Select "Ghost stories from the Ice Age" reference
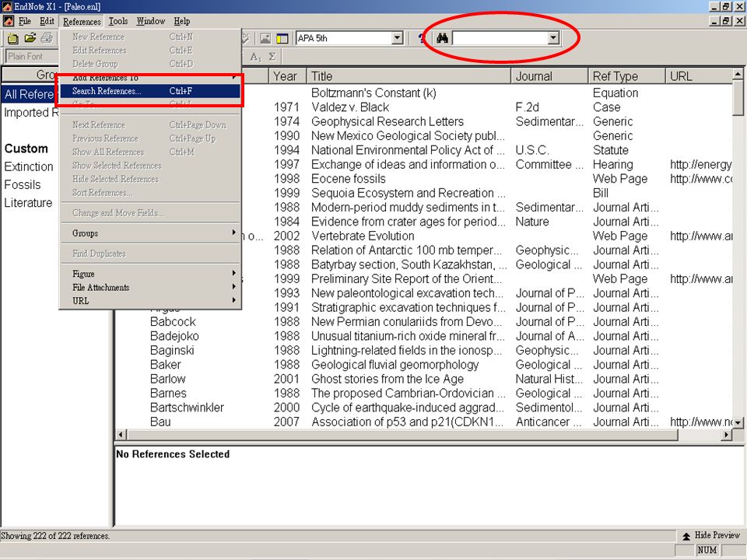Image resolution: width=747 pixels, height=560 pixels. 388,379
